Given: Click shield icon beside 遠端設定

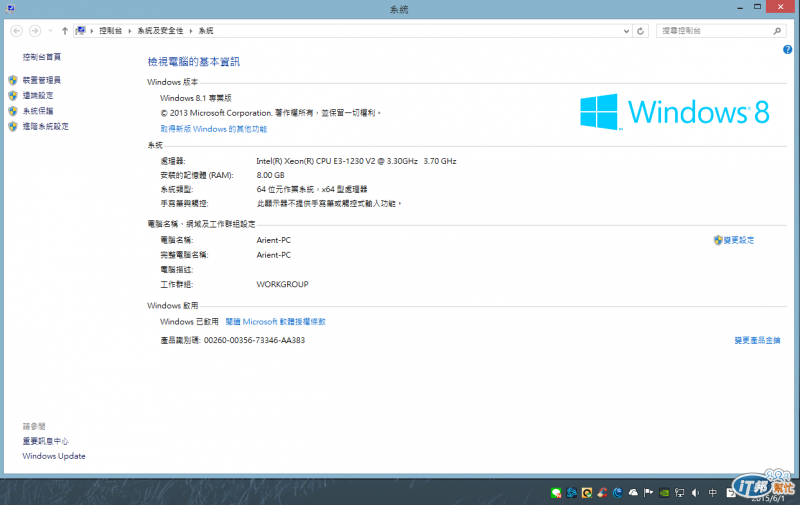Looking at the screenshot, I should pyautogui.click(x=13, y=95).
